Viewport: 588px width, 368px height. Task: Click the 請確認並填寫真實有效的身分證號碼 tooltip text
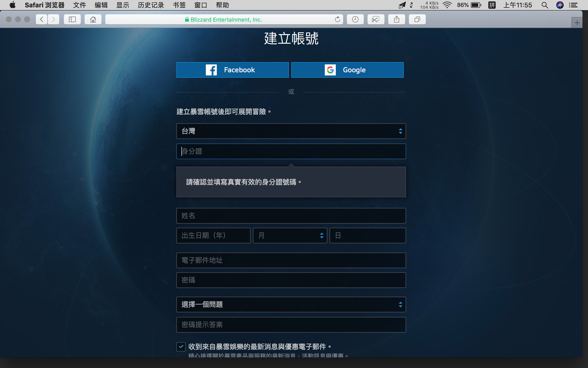point(244,182)
